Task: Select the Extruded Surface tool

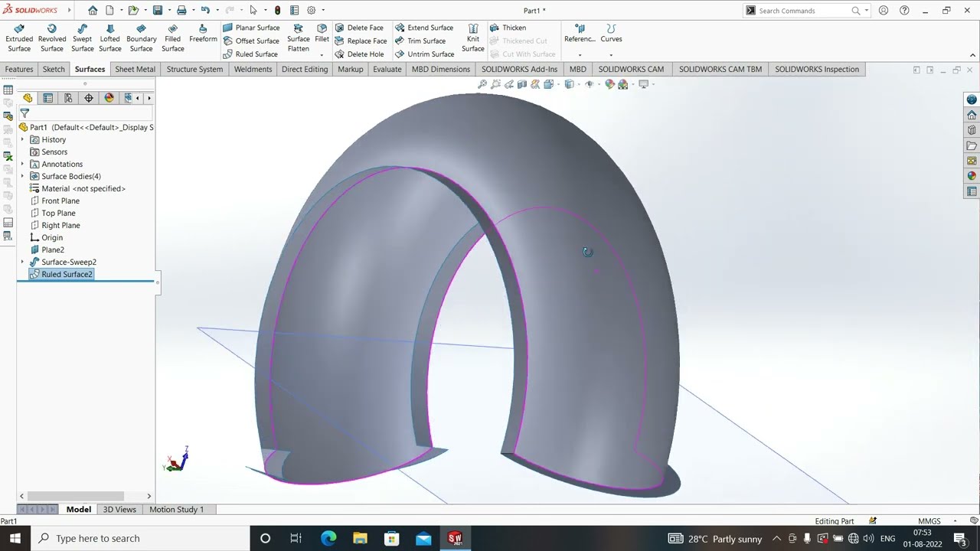Action: click(x=19, y=38)
